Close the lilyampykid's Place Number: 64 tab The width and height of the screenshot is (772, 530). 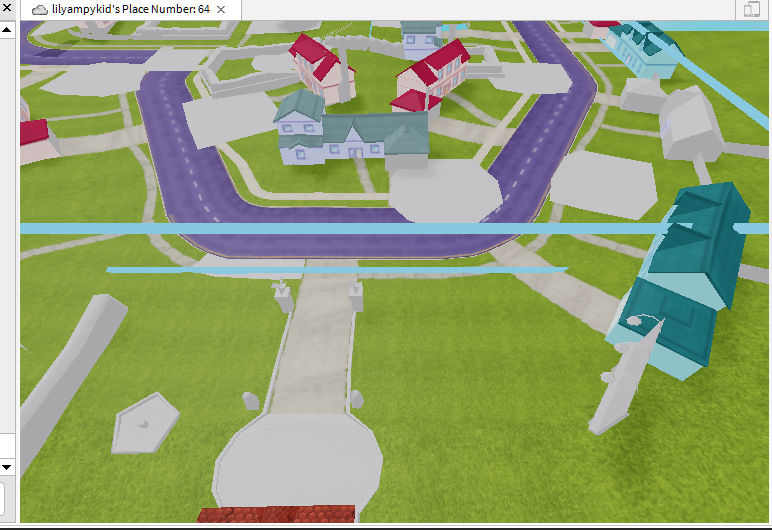221,9
